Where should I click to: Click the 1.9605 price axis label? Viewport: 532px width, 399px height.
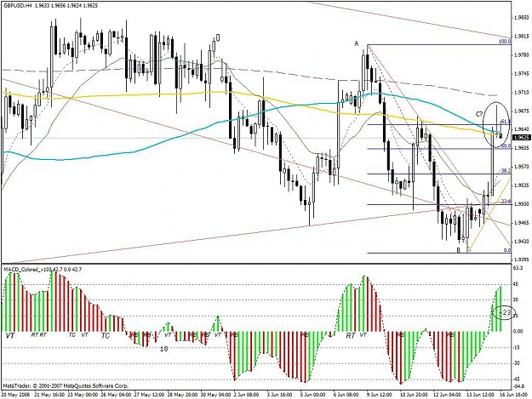[x=522, y=148]
